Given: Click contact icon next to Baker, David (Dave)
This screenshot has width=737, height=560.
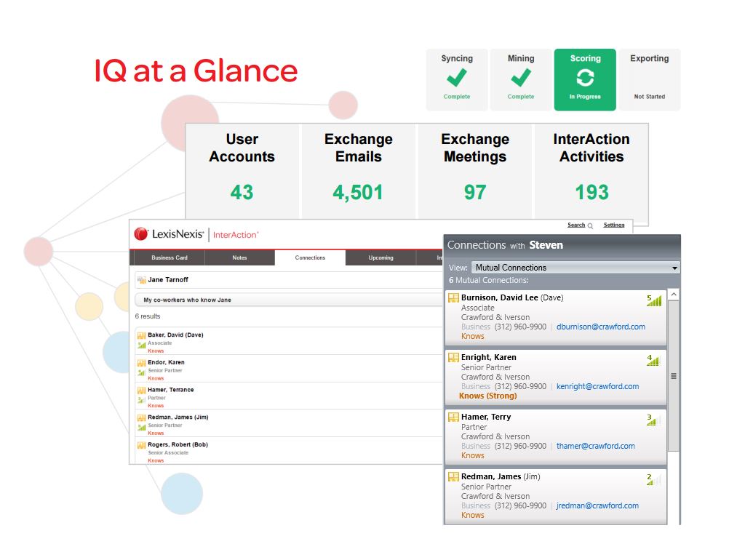Looking at the screenshot, I should pyautogui.click(x=141, y=335).
